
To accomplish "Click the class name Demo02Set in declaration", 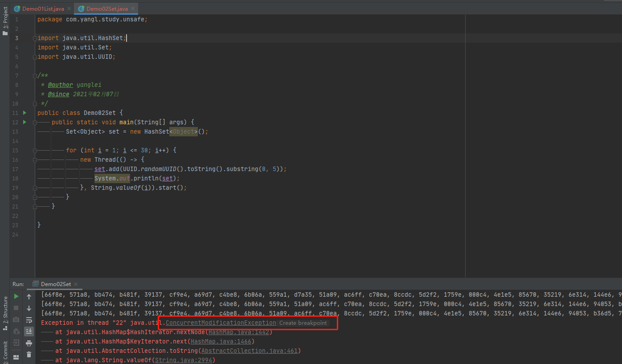I will [x=100, y=113].
